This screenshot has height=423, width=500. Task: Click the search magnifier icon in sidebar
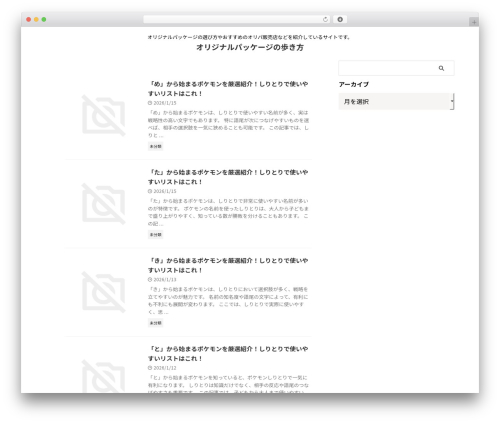[x=441, y=68]
